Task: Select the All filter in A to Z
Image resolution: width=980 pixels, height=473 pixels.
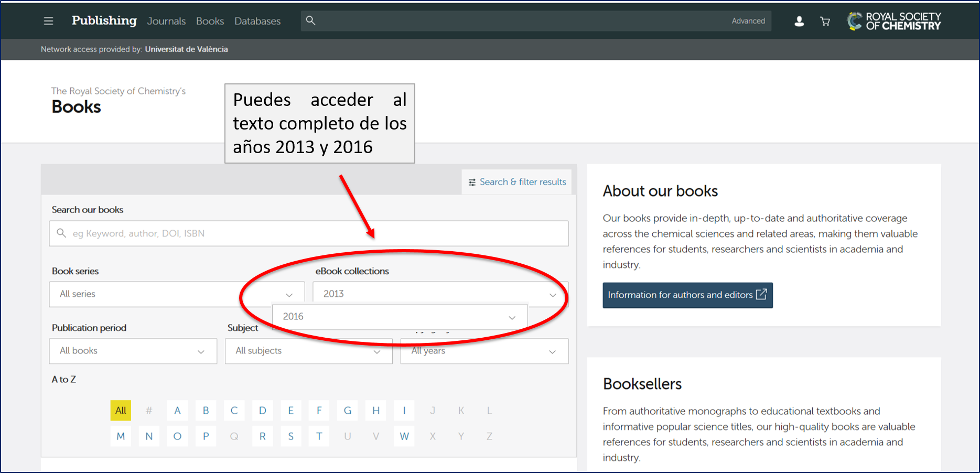Action: (121, 411)
